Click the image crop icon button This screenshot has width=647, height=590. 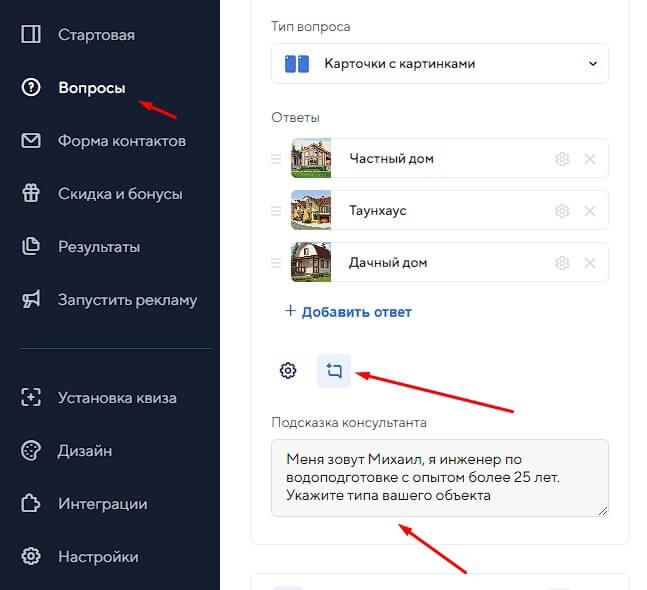(334, 371)
